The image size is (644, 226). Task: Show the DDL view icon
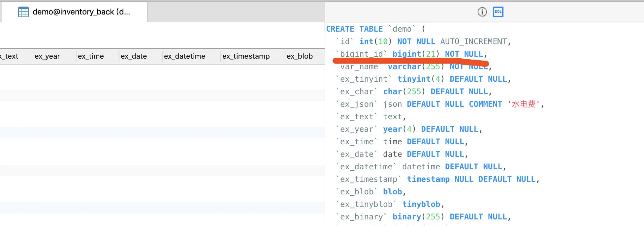pos(498,12)
